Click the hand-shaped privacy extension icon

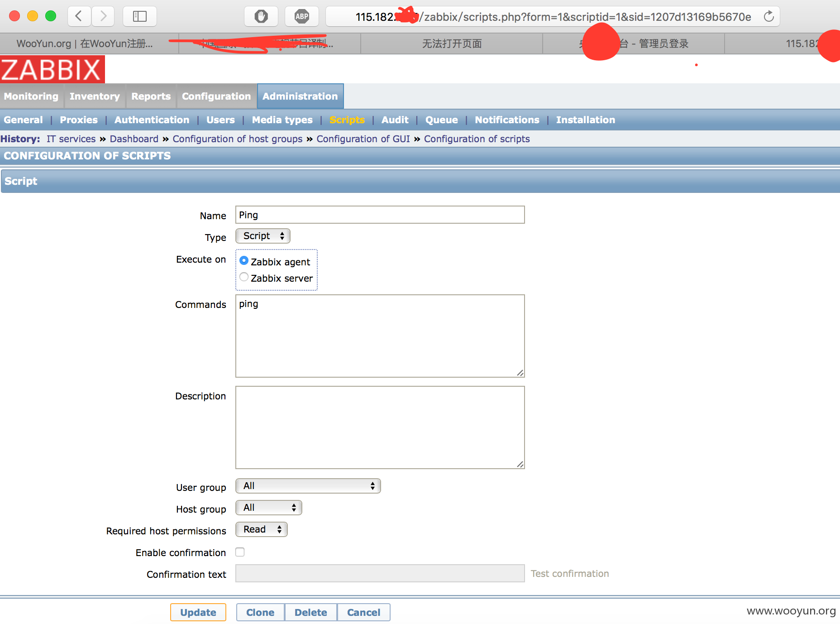[x=261, y=16]
